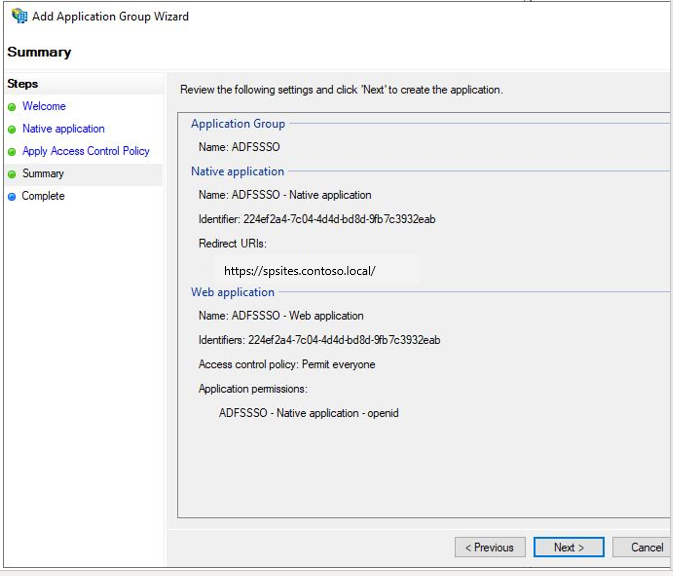The image size is (673, 576).
Task: Click the blue bullet beside Complete step
Action: click(12, 197)
